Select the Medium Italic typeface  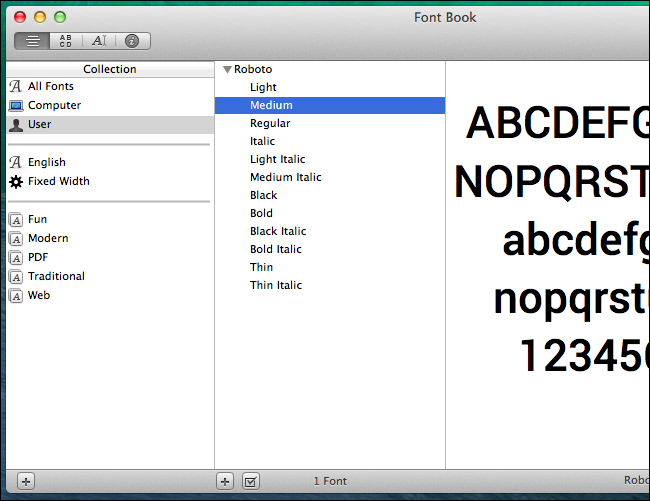pos(330,177)
